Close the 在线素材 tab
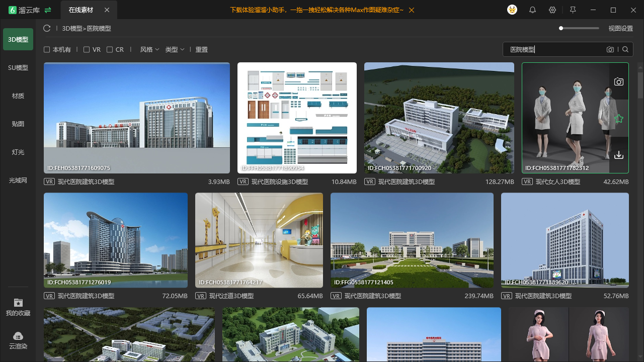 (x=107, y=10)
